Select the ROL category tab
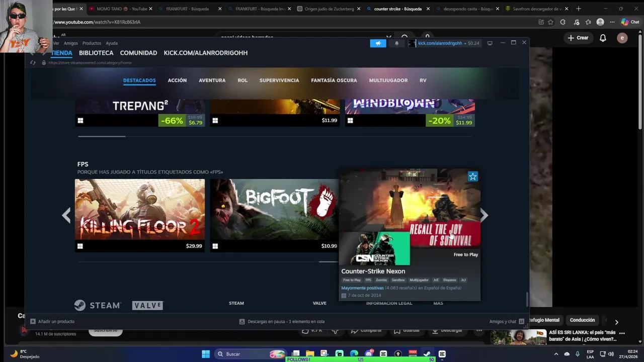The image size is (644, 362). tap(243, 80)
